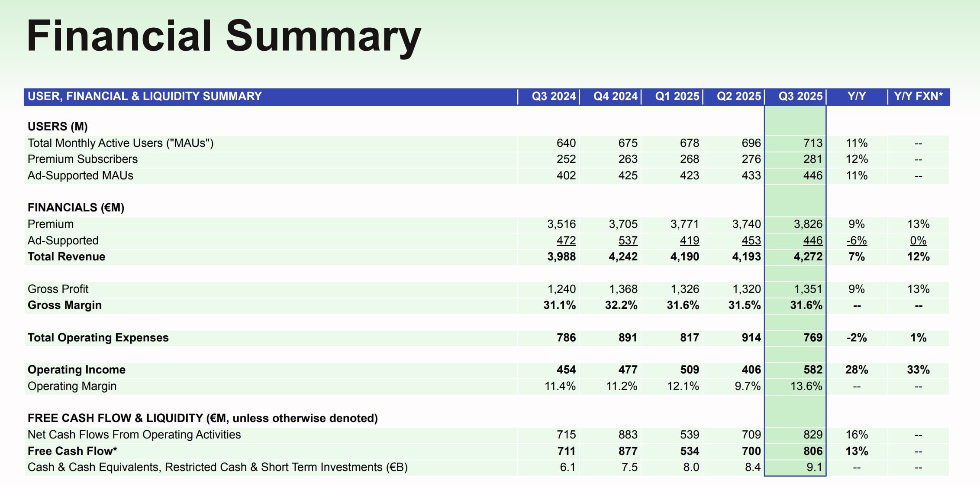Image resolution: width=980 pixels, height=487 pixels.
Task: Select the Q4 2024 column header
Action: point(615,96)
